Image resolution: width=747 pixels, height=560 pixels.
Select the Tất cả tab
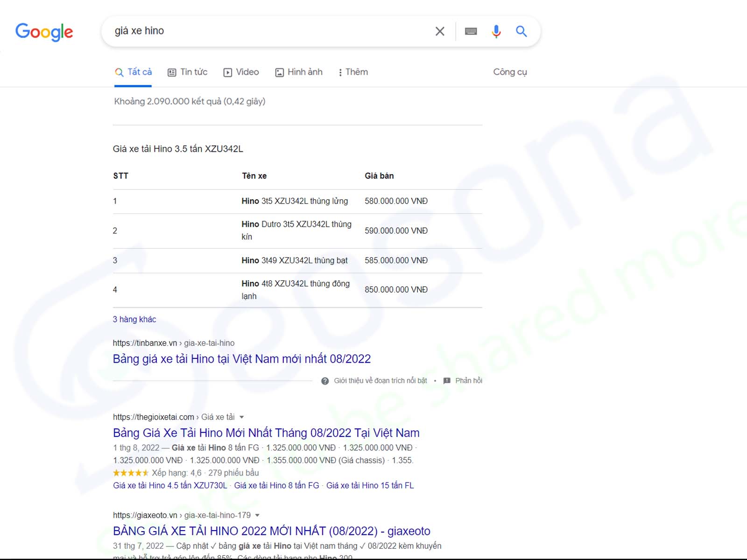133,72
